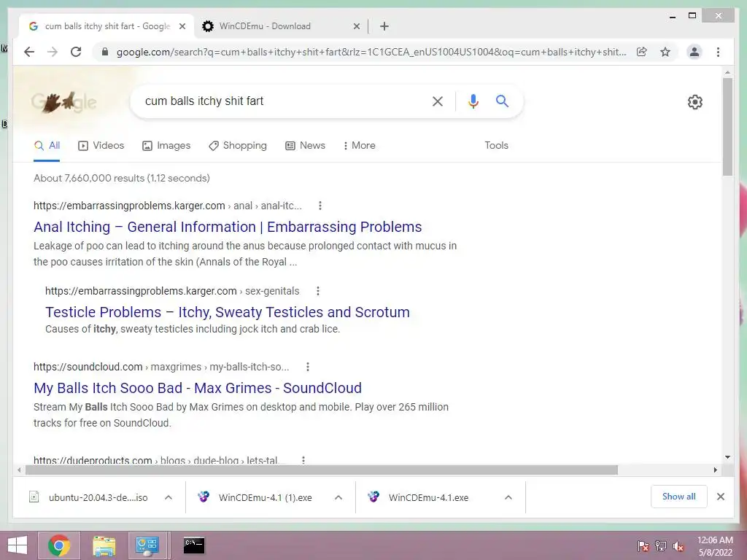Expand options for ubuntu-20.04.3 iso download

tap(169, 497)
